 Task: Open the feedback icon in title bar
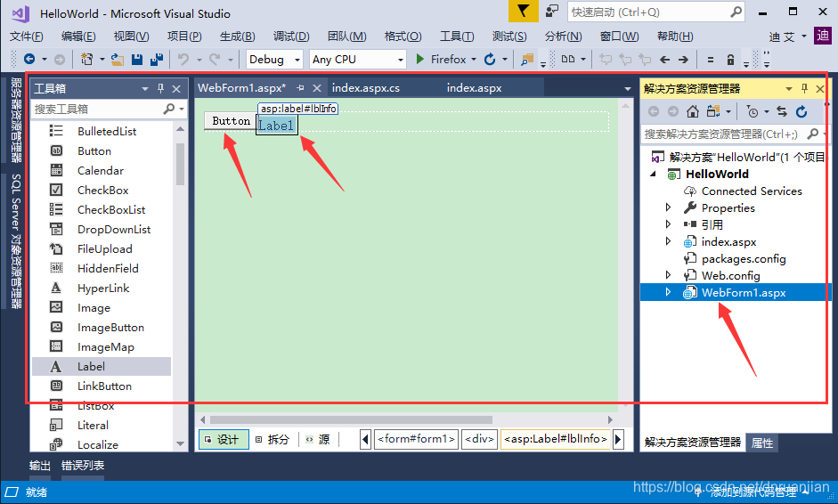click(551, 12)
